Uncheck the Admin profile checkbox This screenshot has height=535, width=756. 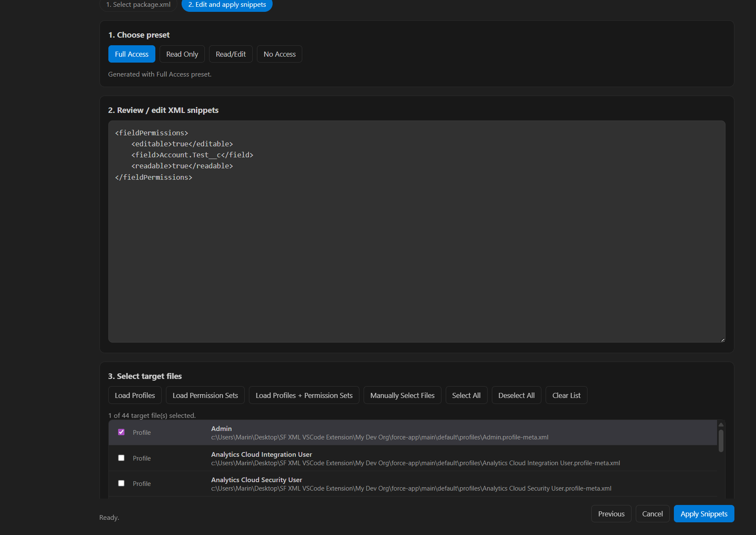(x=121, y=432)
